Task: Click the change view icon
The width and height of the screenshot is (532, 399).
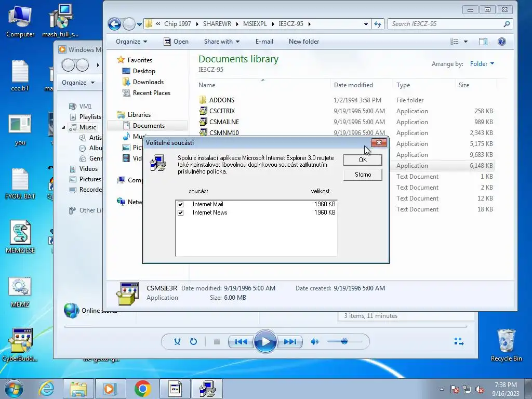Action: pos(454,42)
